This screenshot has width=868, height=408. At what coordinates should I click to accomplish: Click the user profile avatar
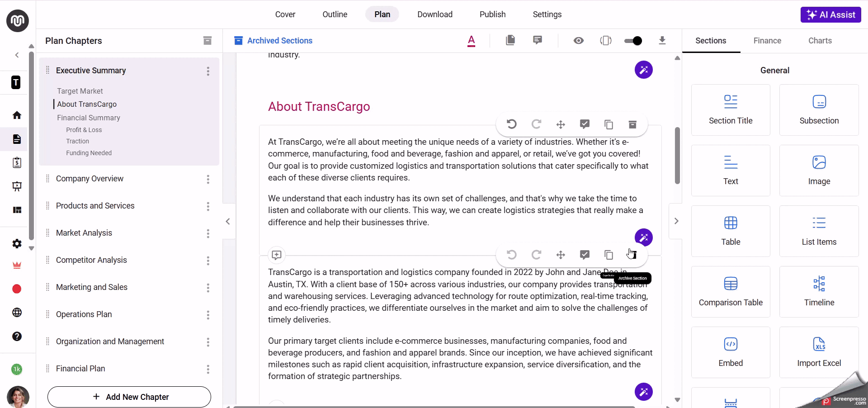click(x=18, y=397)
